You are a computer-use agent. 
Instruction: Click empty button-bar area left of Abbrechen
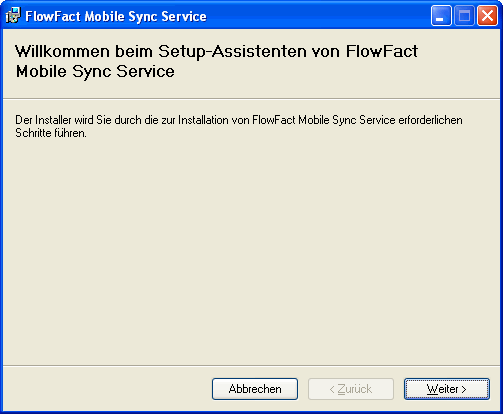coord(107,389)
